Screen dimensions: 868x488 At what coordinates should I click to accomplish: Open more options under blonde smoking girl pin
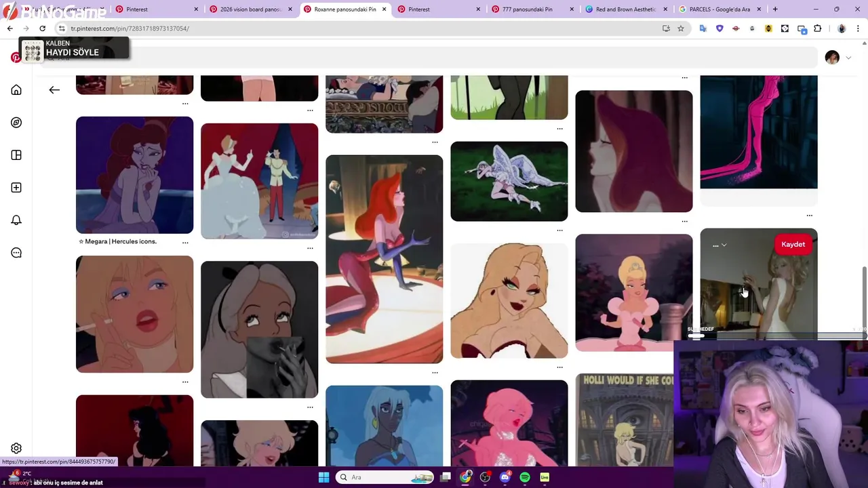click(x=185, y=382)
